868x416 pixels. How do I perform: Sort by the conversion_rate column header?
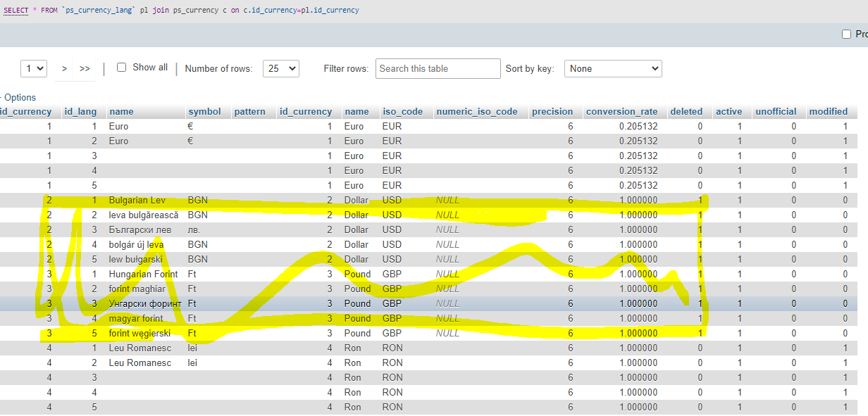point(621,111)
